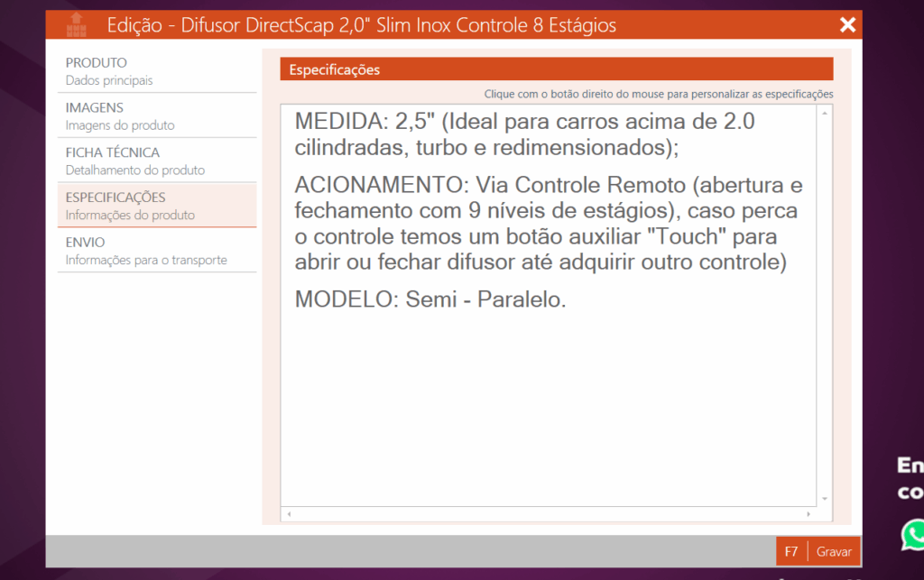Click the product box icon in title bar
The width and height of the screenshot is (924, 580).
coord(76,24)
